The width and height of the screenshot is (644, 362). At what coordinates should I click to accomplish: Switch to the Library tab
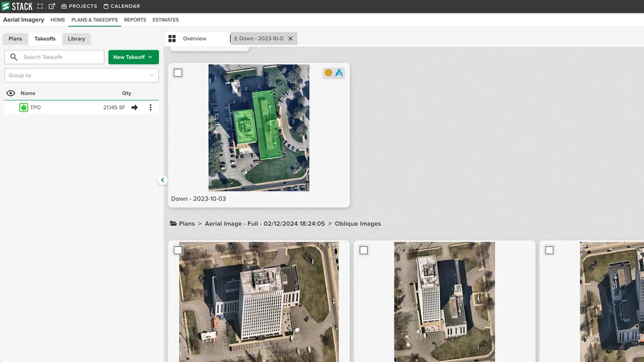point(76,39)
